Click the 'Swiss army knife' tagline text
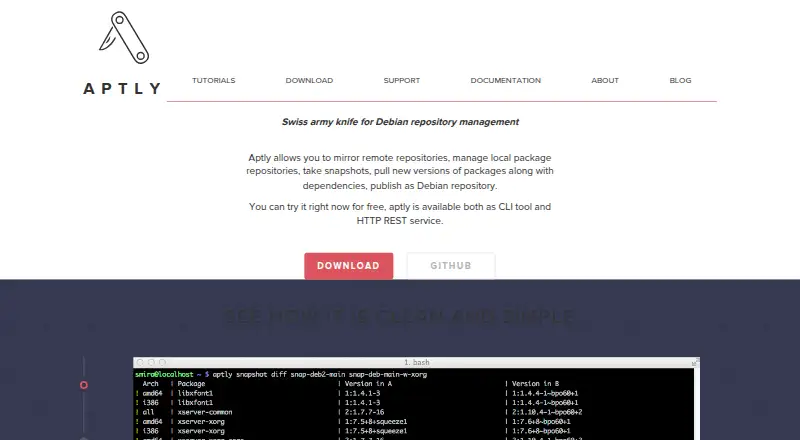Viewport: 800px width, 440px height. point(400,122)
